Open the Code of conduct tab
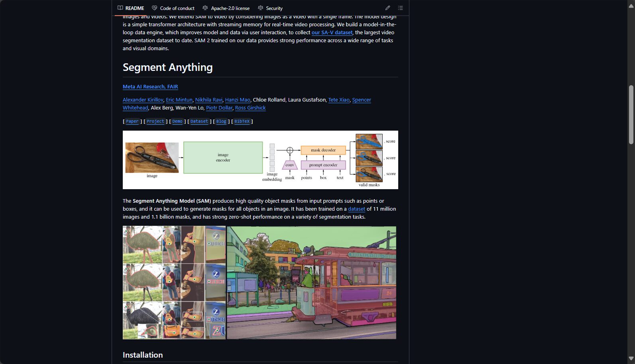The height and width of the screenshot is (364, 635). tap(173, 8)
